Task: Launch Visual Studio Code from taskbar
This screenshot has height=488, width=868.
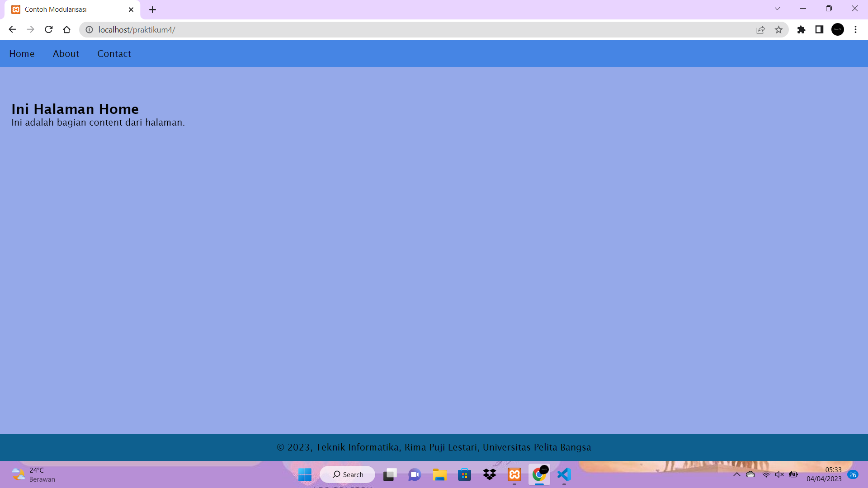Action: click(x=564, y=474)
